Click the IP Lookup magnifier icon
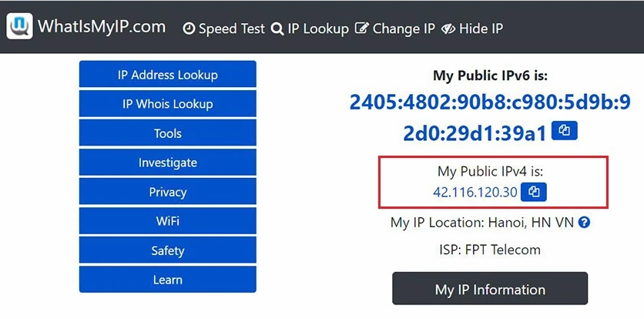 tap(277, 29)
